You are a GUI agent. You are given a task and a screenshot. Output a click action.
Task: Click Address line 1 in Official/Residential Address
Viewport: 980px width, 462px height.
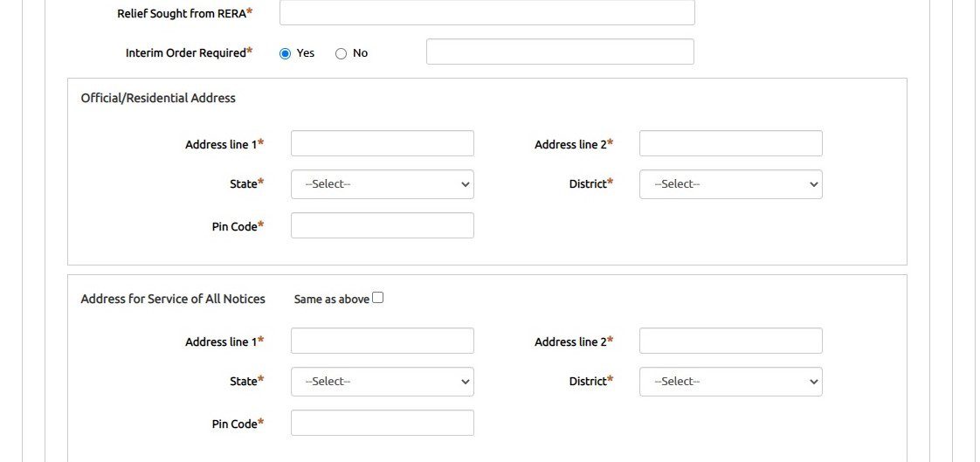click(382, 143)
